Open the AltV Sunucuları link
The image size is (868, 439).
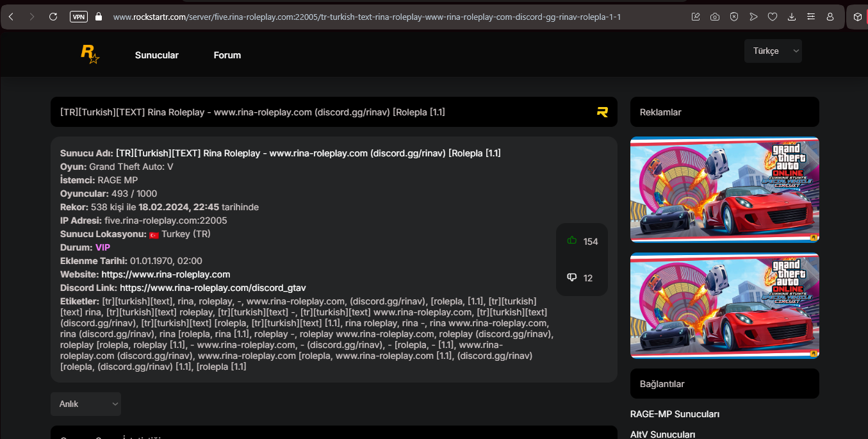[662, 434]
